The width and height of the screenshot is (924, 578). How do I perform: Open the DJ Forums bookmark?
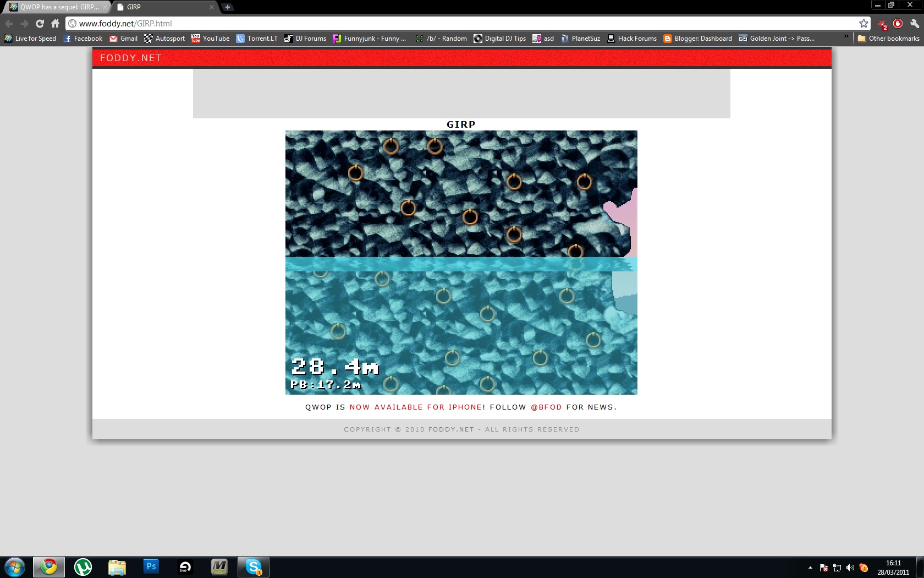tap(305, 39)
